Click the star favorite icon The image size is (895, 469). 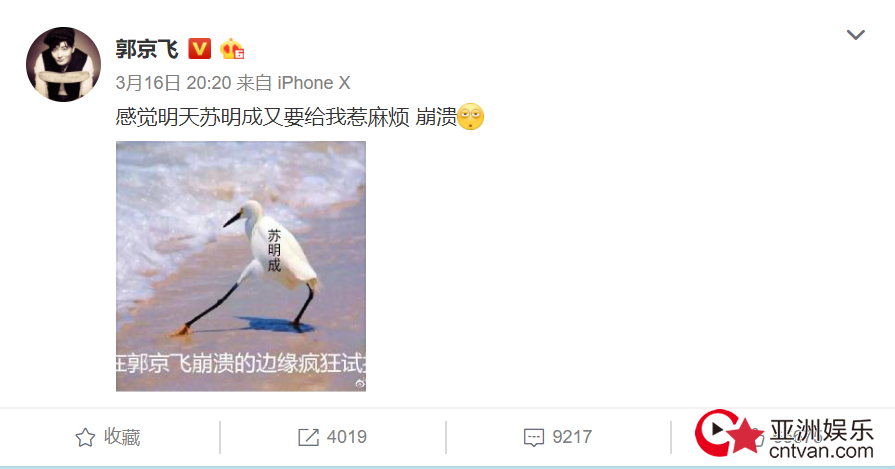click(86, 438)
